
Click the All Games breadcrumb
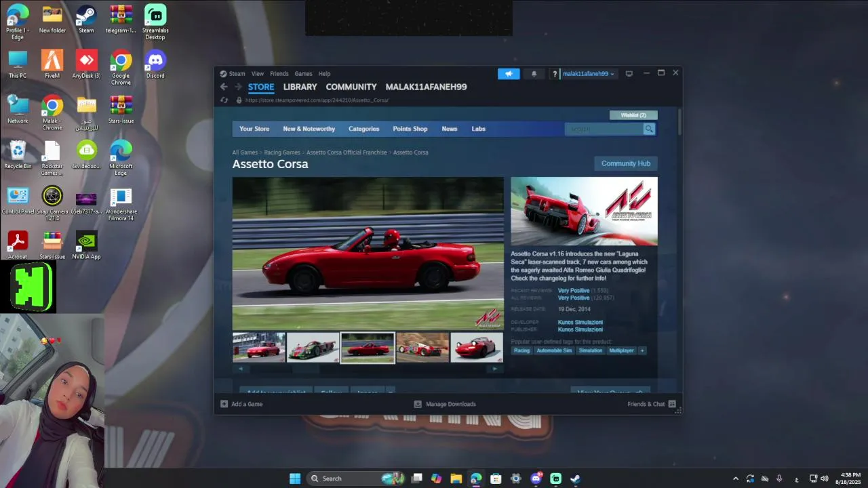coord(245,152)
